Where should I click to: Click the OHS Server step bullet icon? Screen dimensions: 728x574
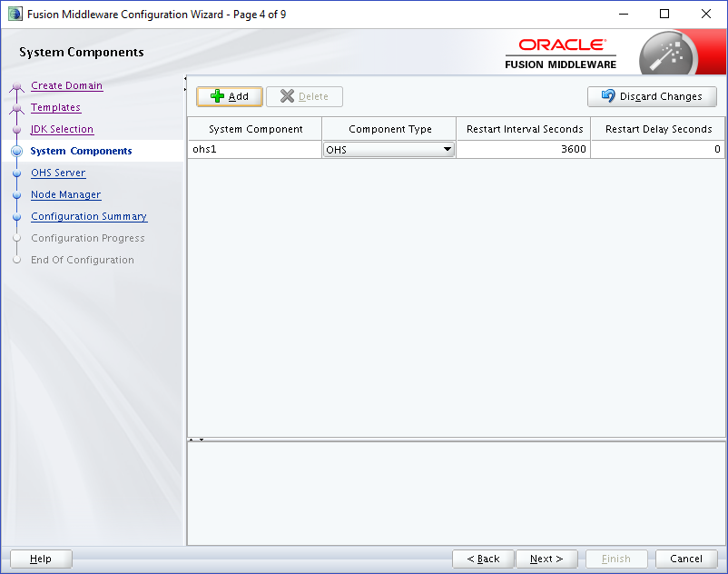coord(17,173)
